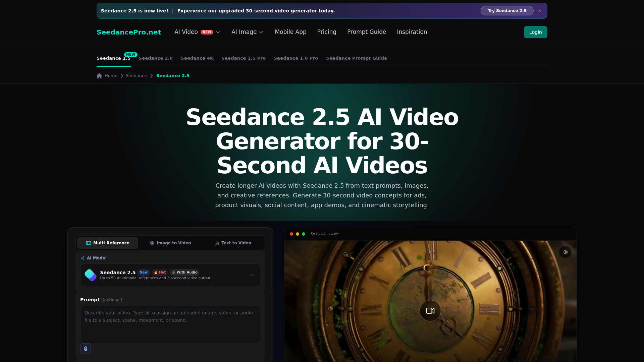Image resolution: width=644 pixels, height=362 pixels.
Task: Open the SeedancePro.net homepage logo
Action: tap(129, 32)
